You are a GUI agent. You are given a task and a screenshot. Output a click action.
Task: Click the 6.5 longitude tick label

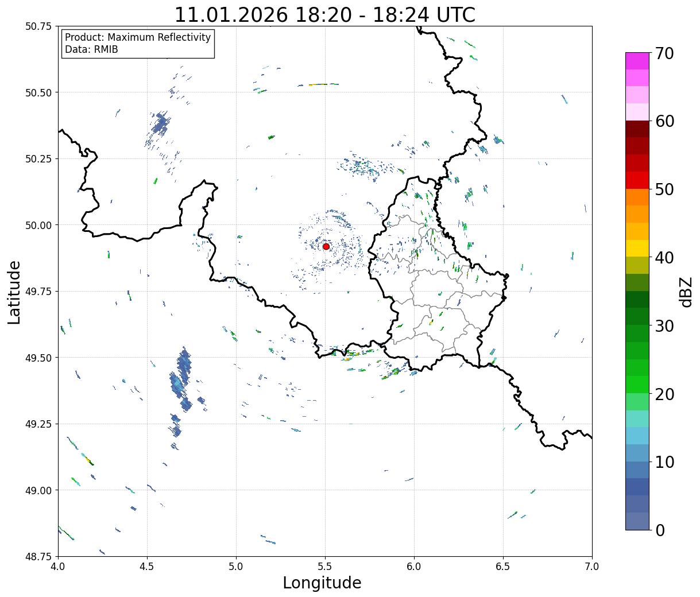pos(503,567)
